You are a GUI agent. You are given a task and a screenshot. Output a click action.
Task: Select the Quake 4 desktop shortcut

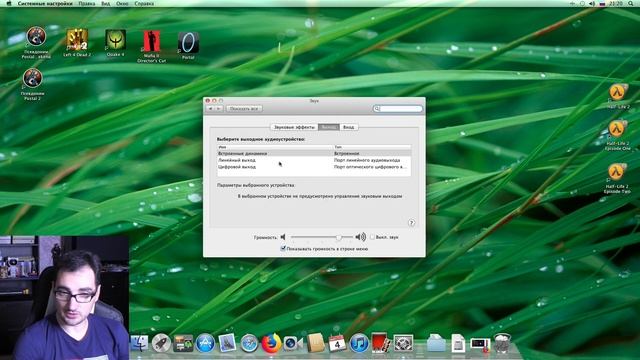tap(116, 42)
